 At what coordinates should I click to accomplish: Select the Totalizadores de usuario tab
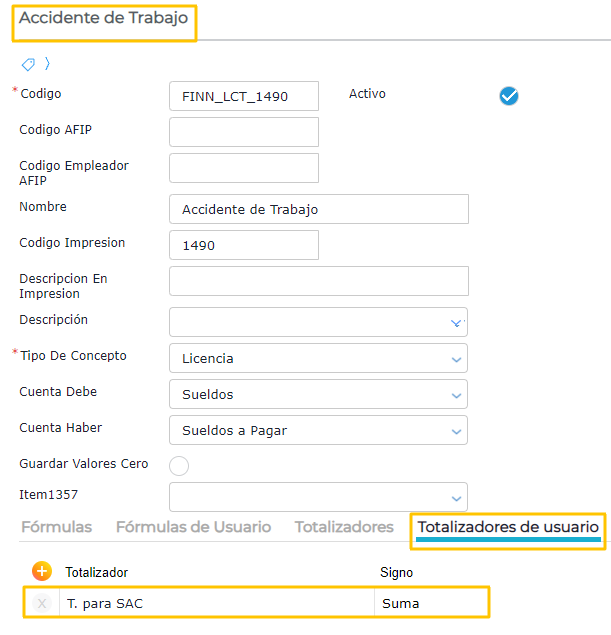point(508,527)
